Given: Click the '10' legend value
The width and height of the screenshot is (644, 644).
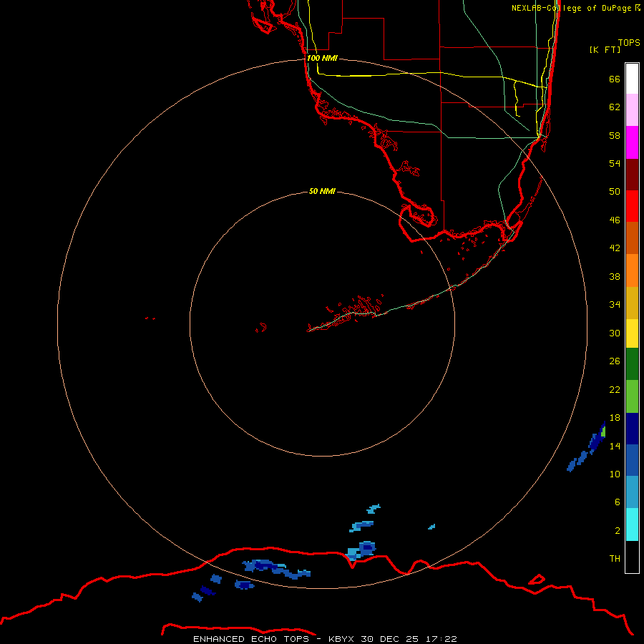Looking at the screenshot, I should (x=615, y=474).
